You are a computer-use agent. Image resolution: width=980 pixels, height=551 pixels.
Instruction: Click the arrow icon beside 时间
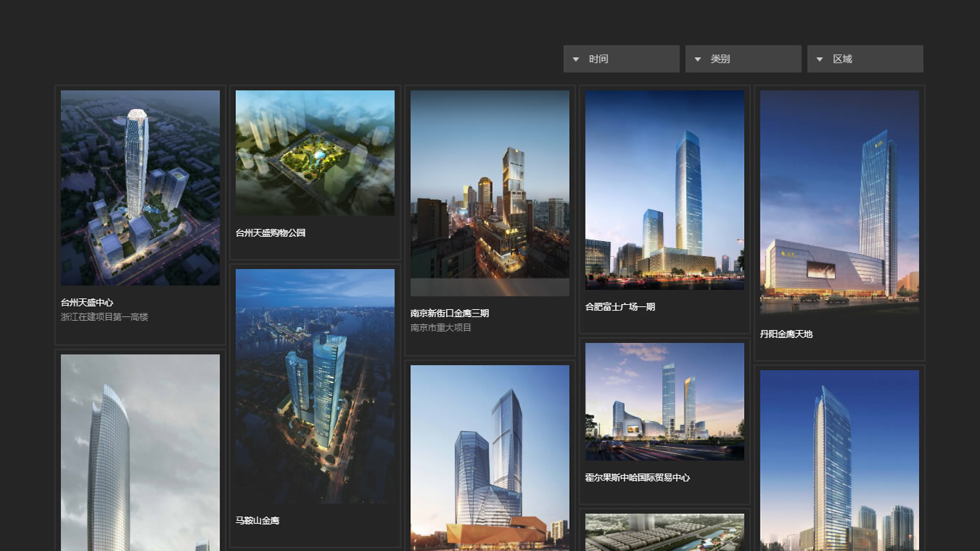pyautogui.click(x=575, y=60)
